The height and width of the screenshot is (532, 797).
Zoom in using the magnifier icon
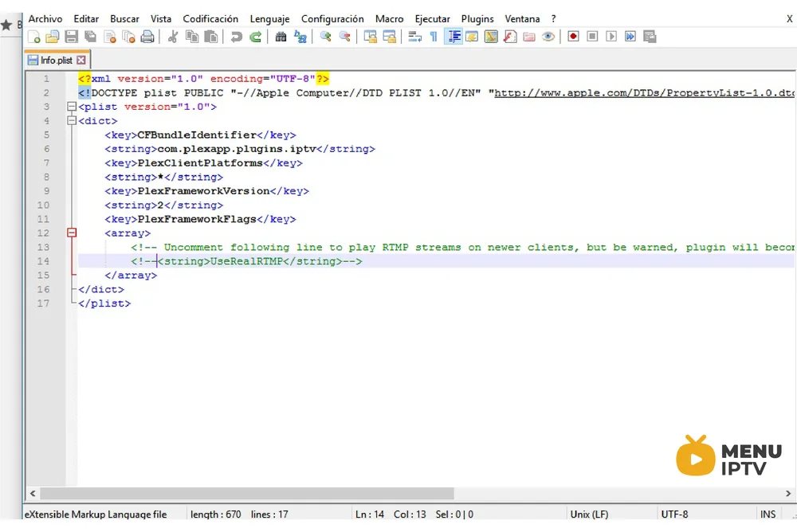325,37
